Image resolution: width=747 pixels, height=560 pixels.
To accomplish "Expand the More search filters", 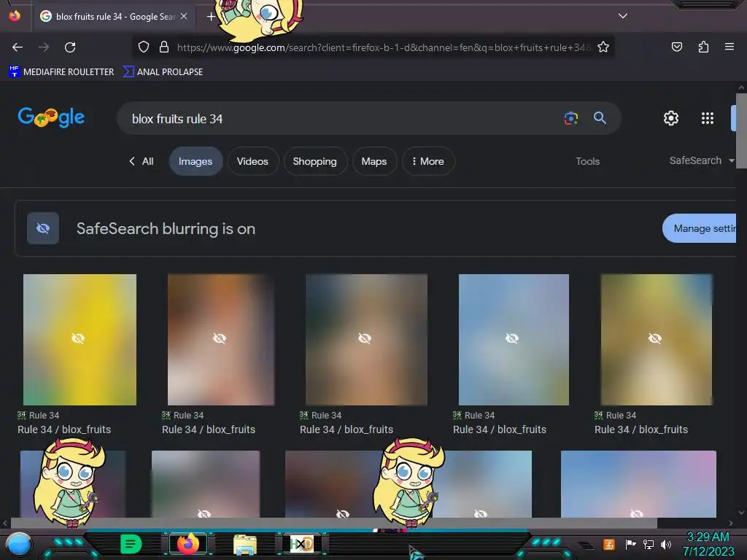I will (x=427, y=161).
